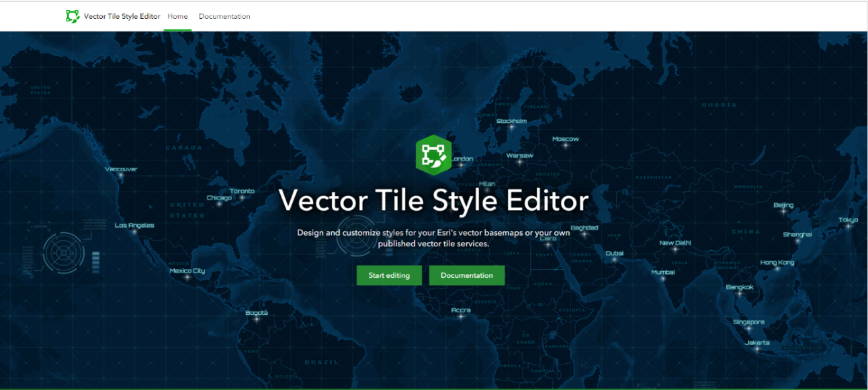Click the 'Jakarta' map label
Screen dimensions: 868x390
(x=757, y=343)
